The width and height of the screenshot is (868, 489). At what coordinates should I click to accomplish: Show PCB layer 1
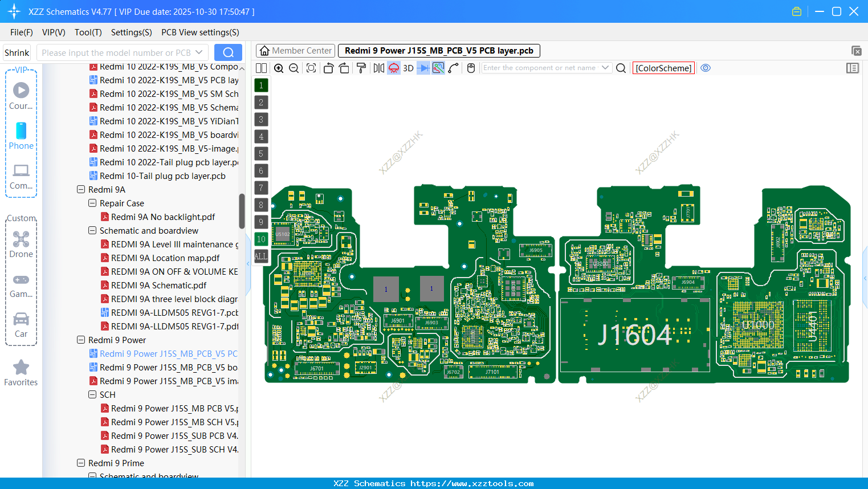pyautogui.click(x=261, y=85)
